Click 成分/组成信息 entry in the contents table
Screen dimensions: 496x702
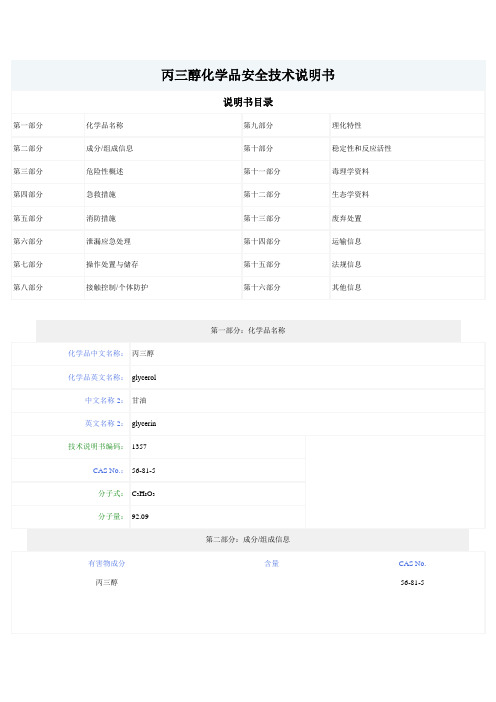tap(109, 148)
